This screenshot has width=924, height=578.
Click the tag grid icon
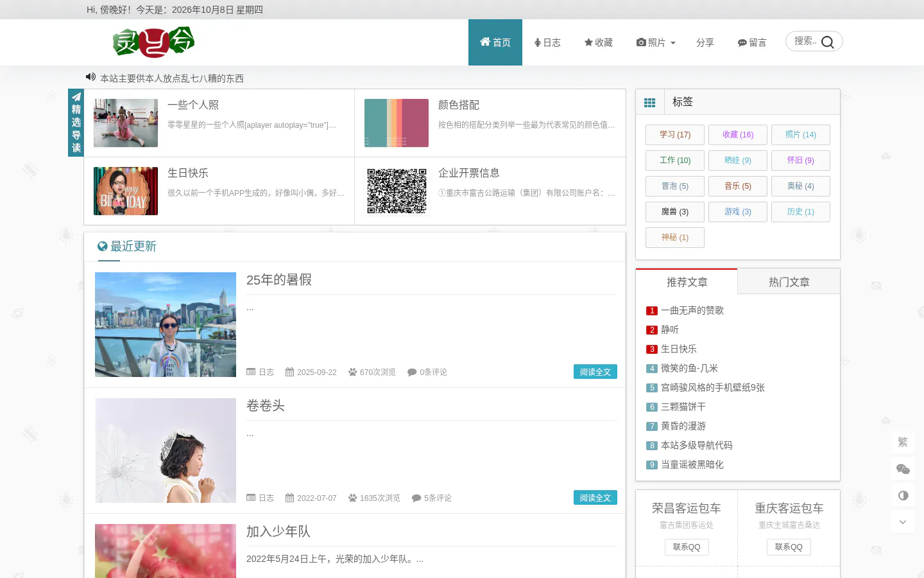point(650,102)
